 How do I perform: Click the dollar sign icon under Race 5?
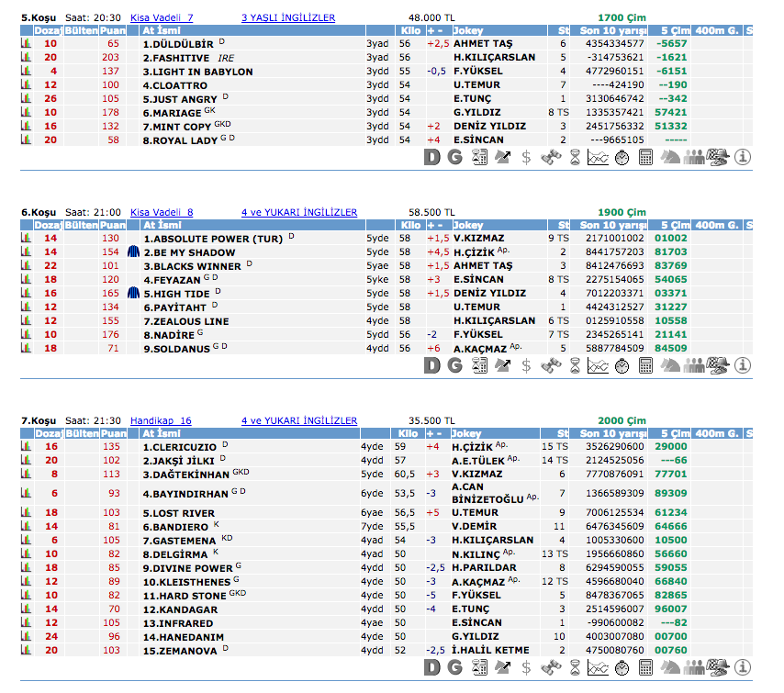click(x=526, y=157)
